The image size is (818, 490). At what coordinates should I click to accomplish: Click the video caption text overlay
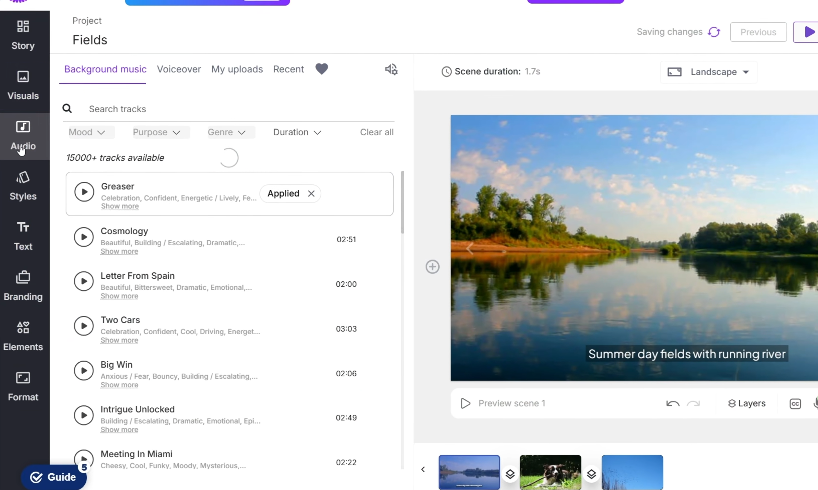687,354
